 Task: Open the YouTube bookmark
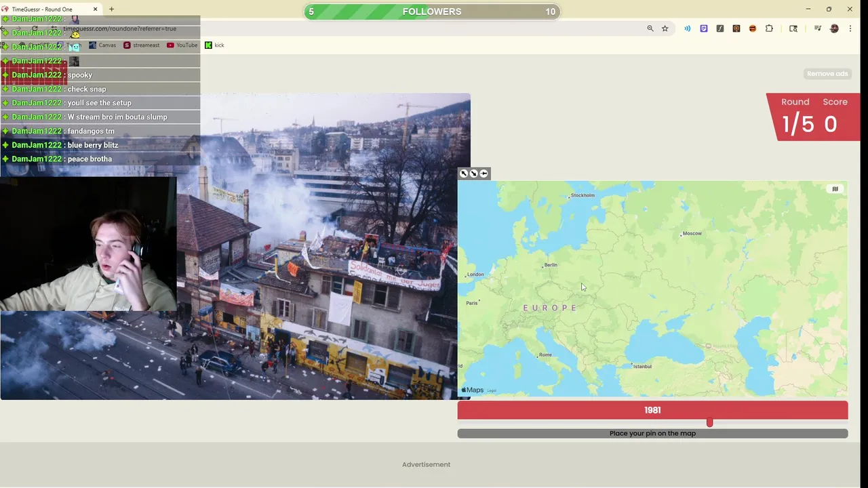[x=182, y=45]
